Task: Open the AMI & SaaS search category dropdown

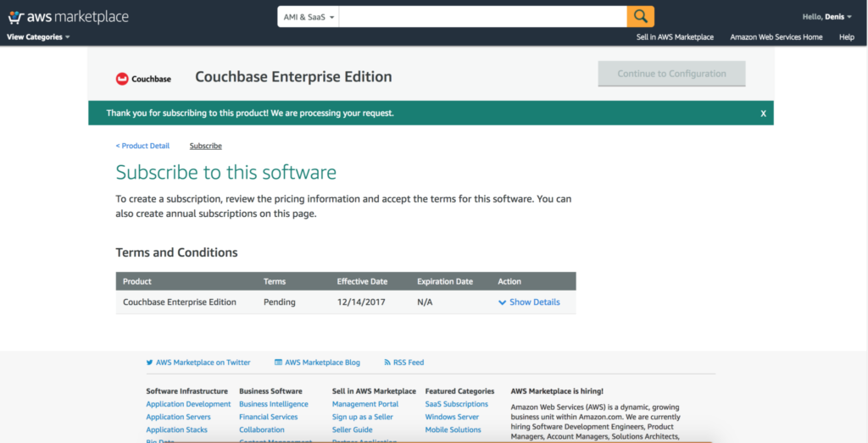Action: click(x=309, y=17)
